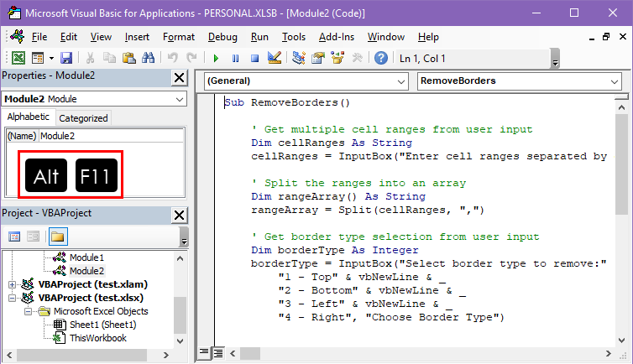Open the Debug menu
Screen dimensions: 633x364
[222, 37]
